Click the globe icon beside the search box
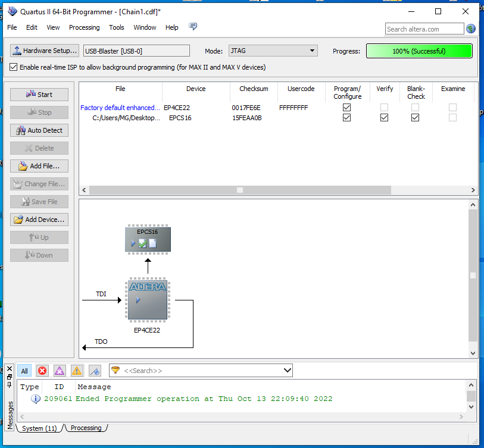The height and width of the screenshot is (448, 484). 471,29
